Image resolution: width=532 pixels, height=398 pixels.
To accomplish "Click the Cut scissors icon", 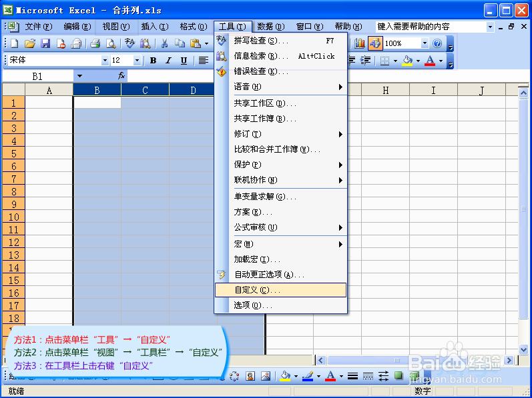I will (x=165, y=43).
